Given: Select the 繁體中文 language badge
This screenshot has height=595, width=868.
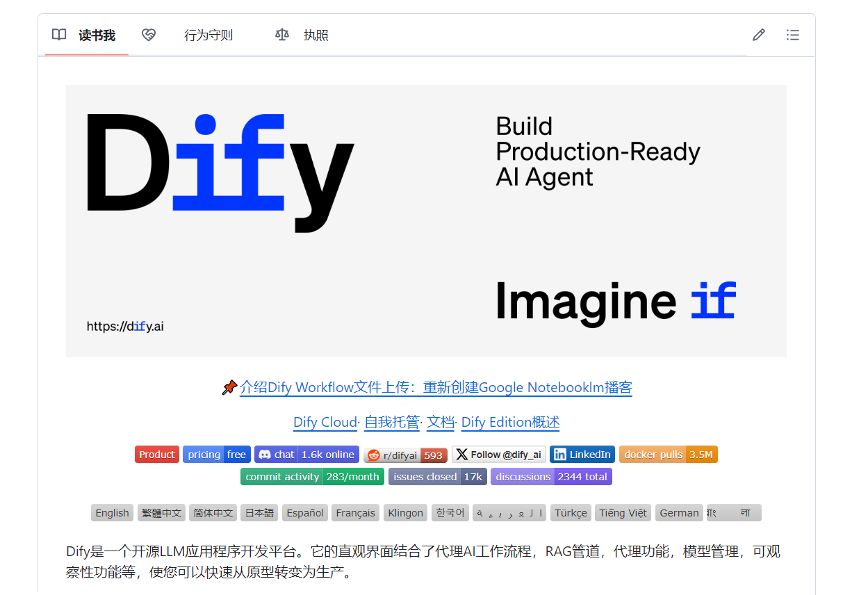Looking at the screenshot, I should point(162,513).
